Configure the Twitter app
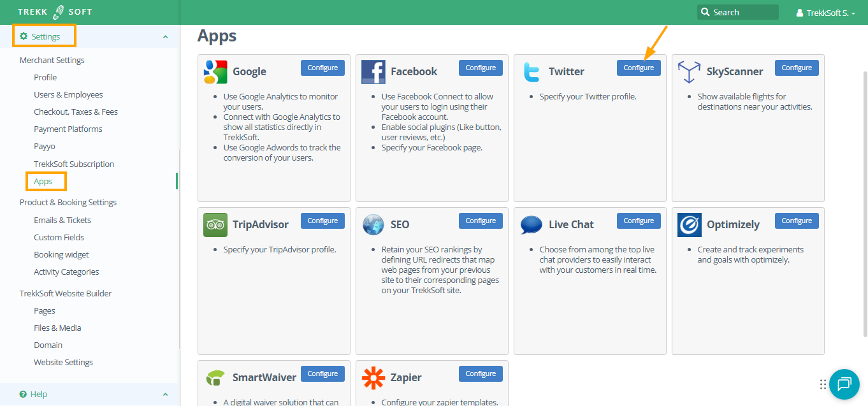The image size is (868, 406). (x=639, y=68)
